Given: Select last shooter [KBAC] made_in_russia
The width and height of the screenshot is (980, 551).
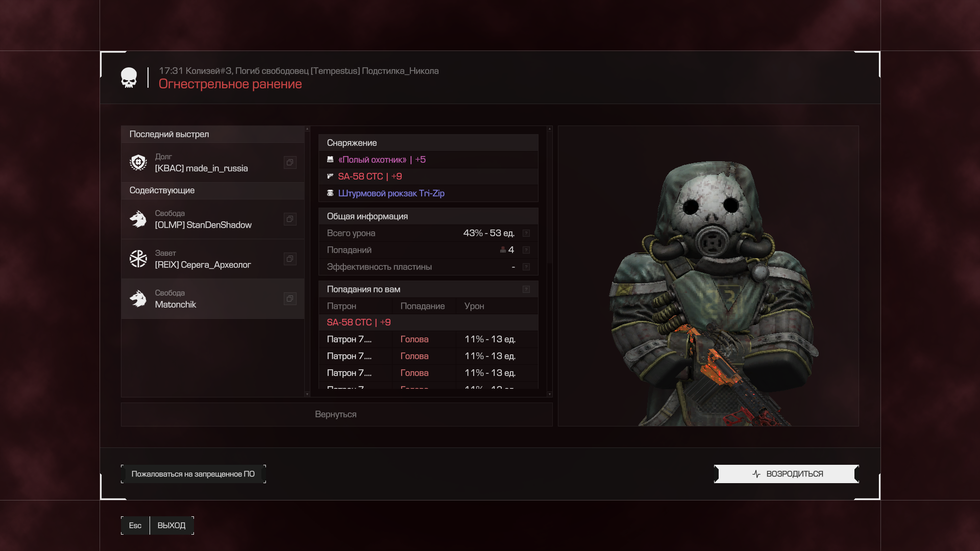Looking at the screenshot, I should 213,162.
